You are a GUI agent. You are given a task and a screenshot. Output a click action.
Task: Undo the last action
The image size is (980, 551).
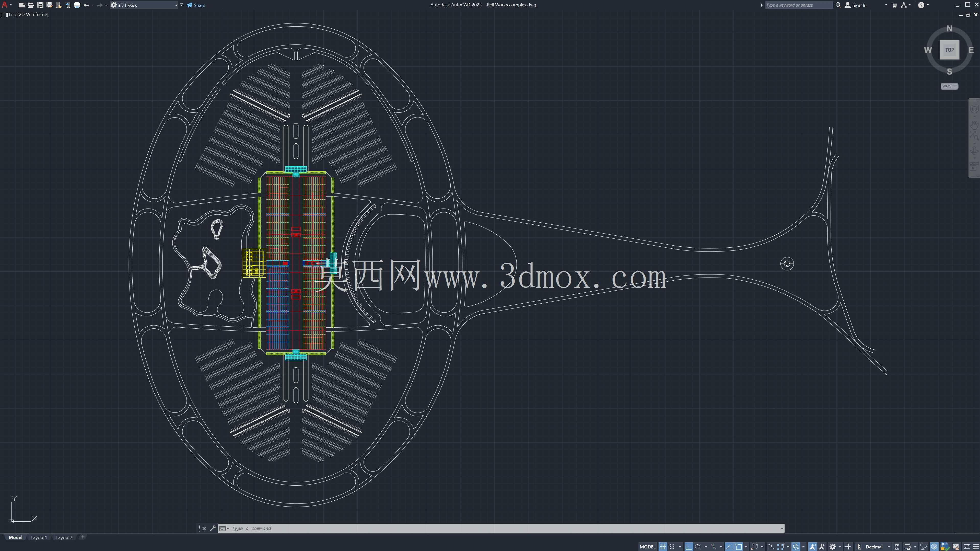(x=86, y=5)
